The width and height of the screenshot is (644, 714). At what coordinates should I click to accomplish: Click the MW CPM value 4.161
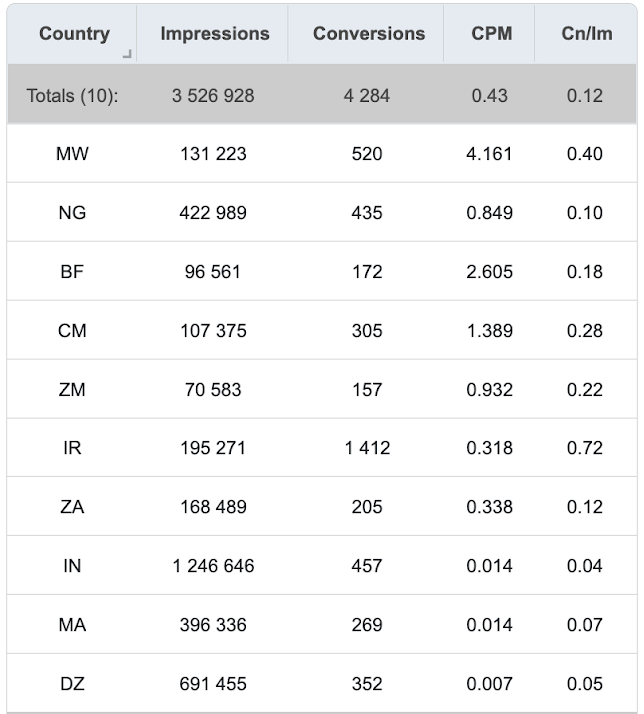pos(489,154)
